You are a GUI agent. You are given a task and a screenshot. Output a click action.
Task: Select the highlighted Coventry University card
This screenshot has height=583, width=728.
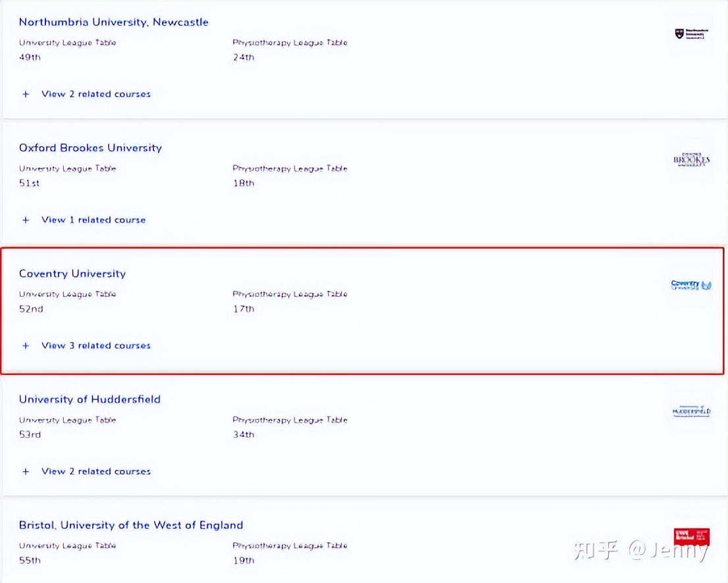pyautogui.click(x=364, y=311)
